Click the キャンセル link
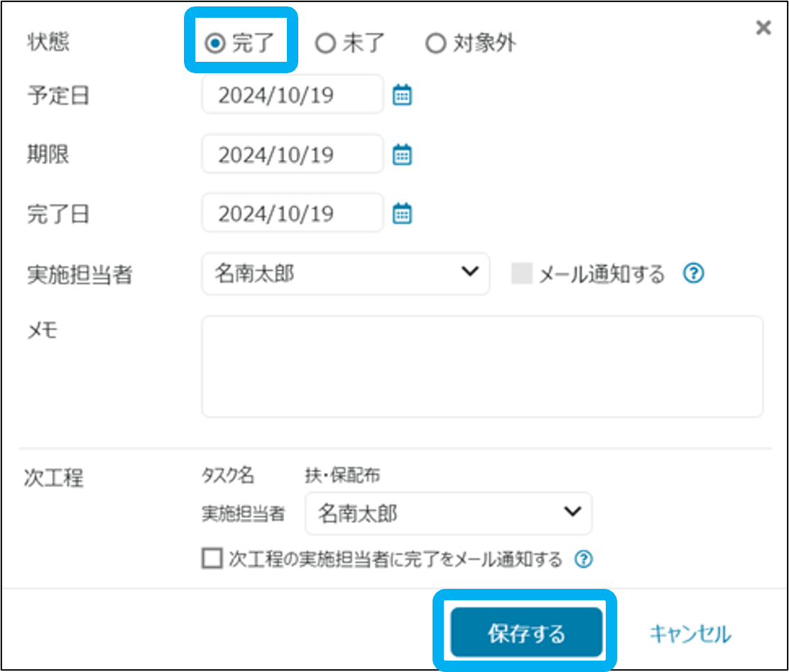Image resolution: width=789 pixels, height=672 pixels. pos(690,633)
